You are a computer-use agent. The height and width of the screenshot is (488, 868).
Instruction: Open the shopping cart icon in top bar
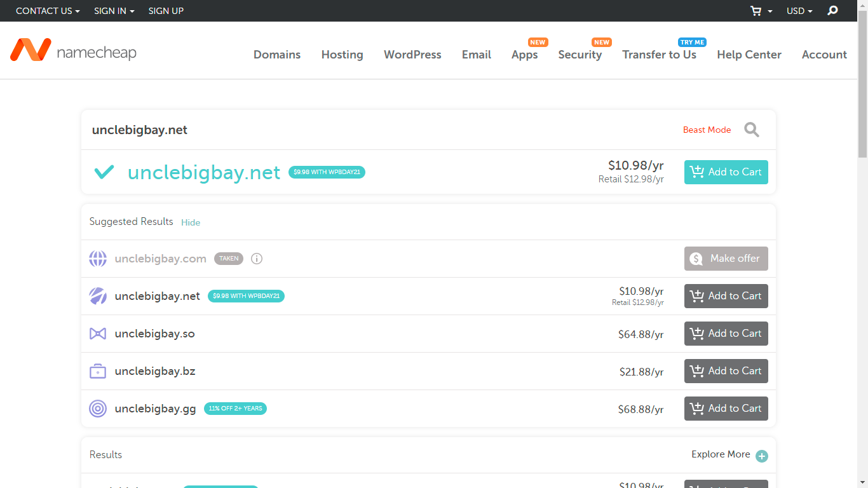click(x=756, y=11)
